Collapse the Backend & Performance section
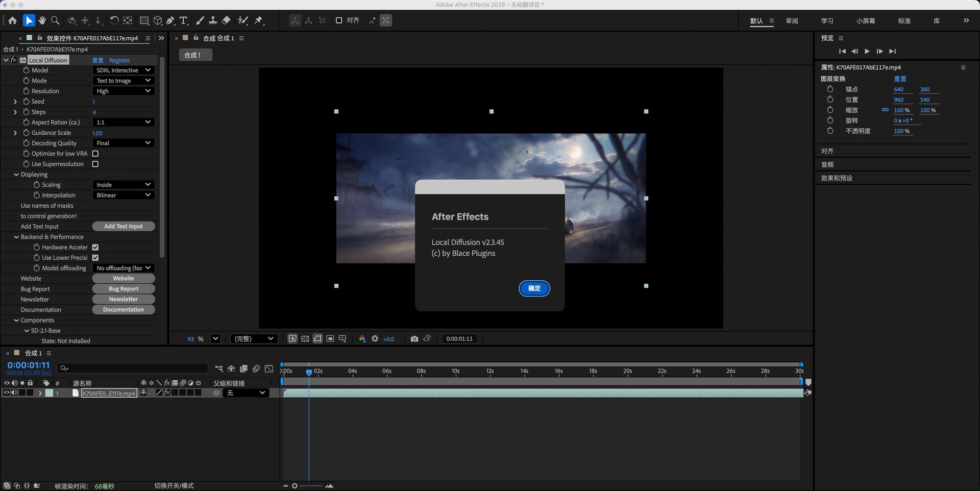The height and width of the screenshot is (491, 980). point(16,237)
